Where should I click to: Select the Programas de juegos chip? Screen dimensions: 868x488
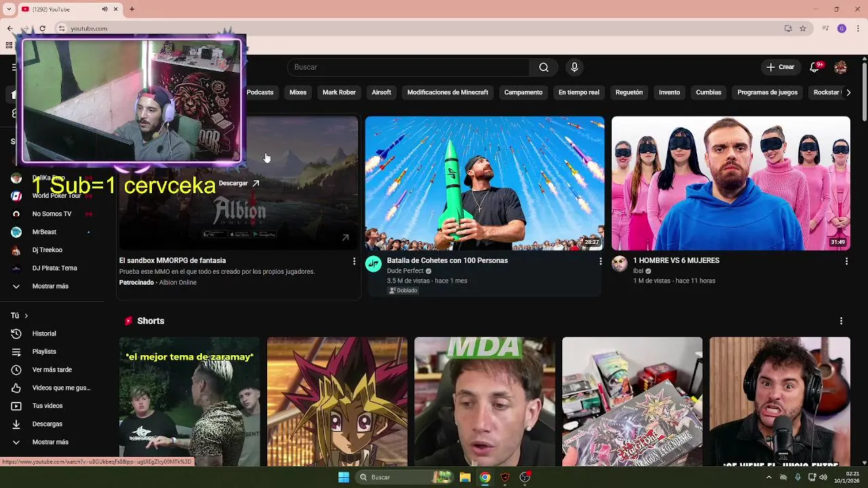(767, 92)
